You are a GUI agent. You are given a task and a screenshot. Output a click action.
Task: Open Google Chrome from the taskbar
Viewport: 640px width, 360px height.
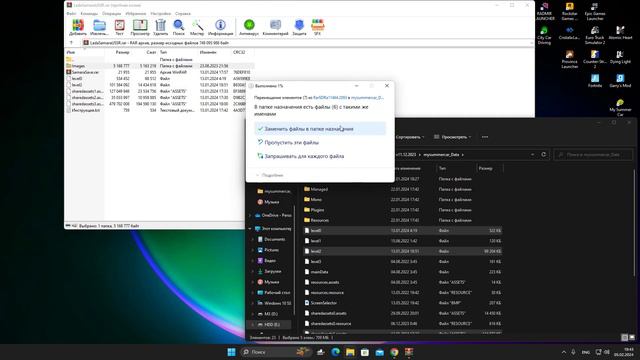(394, 352)
